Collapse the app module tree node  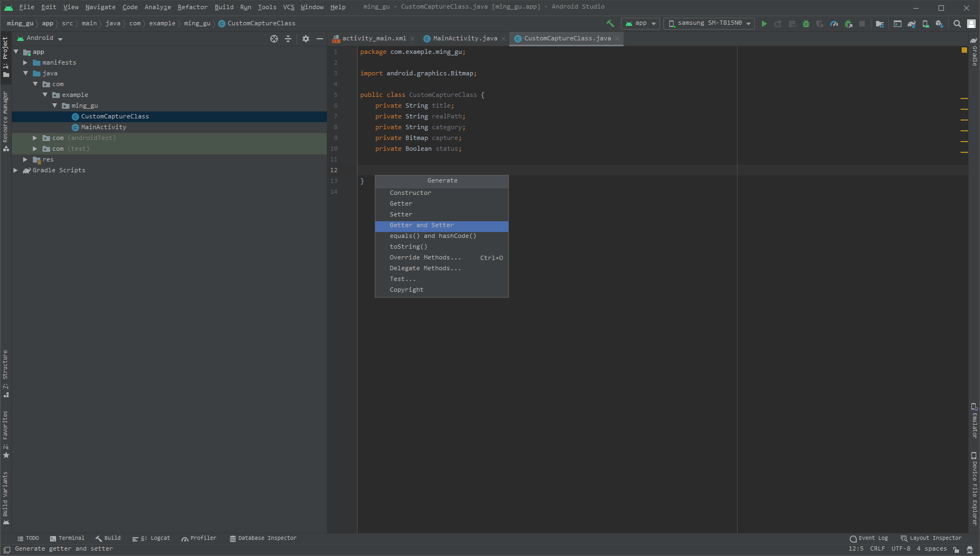pyautogui.click(x=16, y=52)
